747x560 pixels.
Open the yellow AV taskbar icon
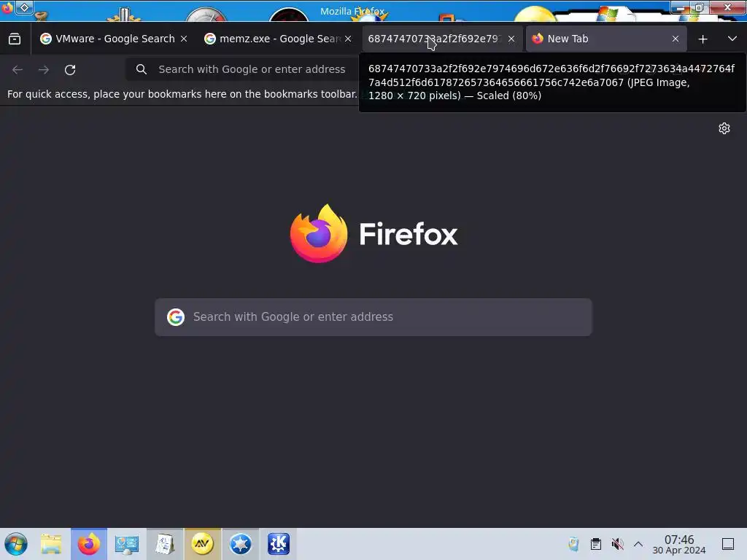tap(203, 544)
